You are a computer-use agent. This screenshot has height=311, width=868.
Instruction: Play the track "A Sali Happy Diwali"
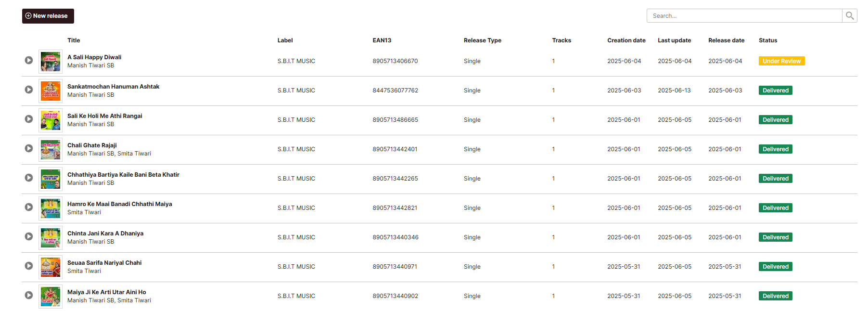[x=29, y=61]
